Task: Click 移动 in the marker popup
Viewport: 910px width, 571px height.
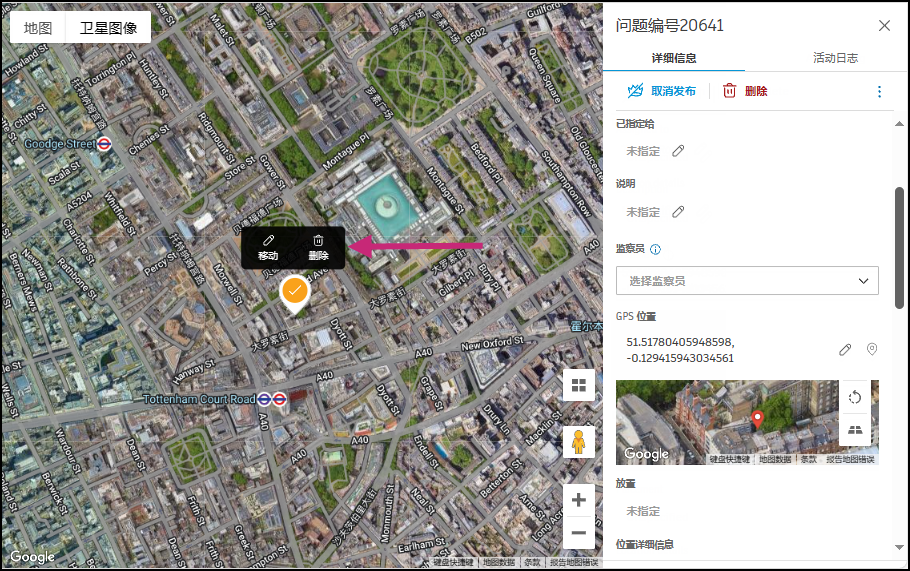Action: [268, 248]
